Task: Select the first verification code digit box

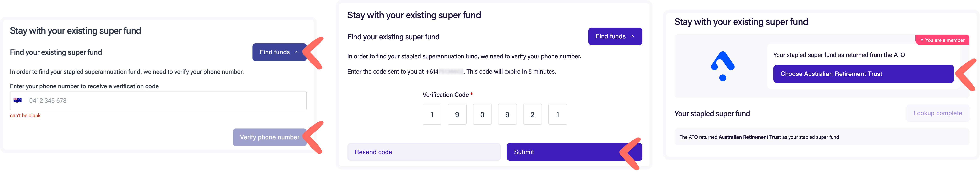Action: (x=432, y=114)
